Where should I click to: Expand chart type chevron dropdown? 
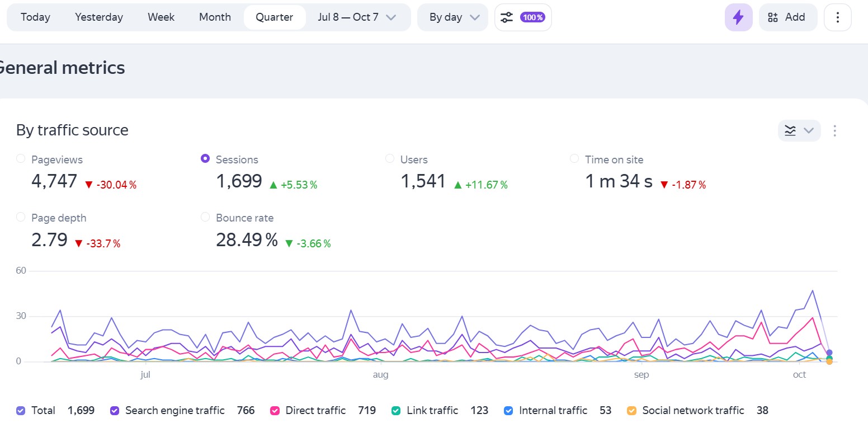(x=809, y=130)
